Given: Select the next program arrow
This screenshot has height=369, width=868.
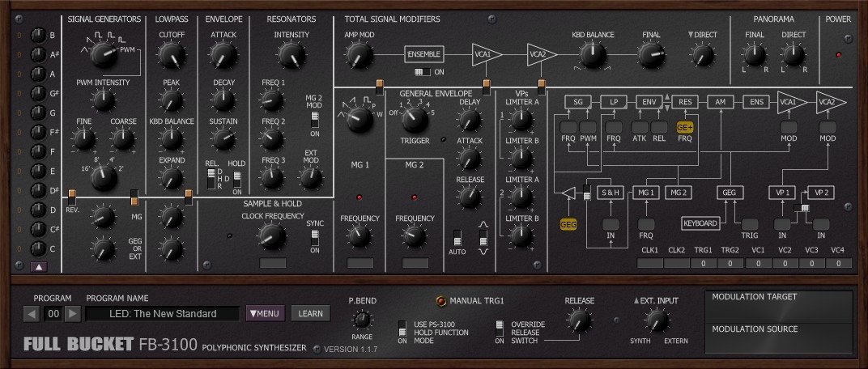Looking at the screenshot, I should tap(72, 313).
